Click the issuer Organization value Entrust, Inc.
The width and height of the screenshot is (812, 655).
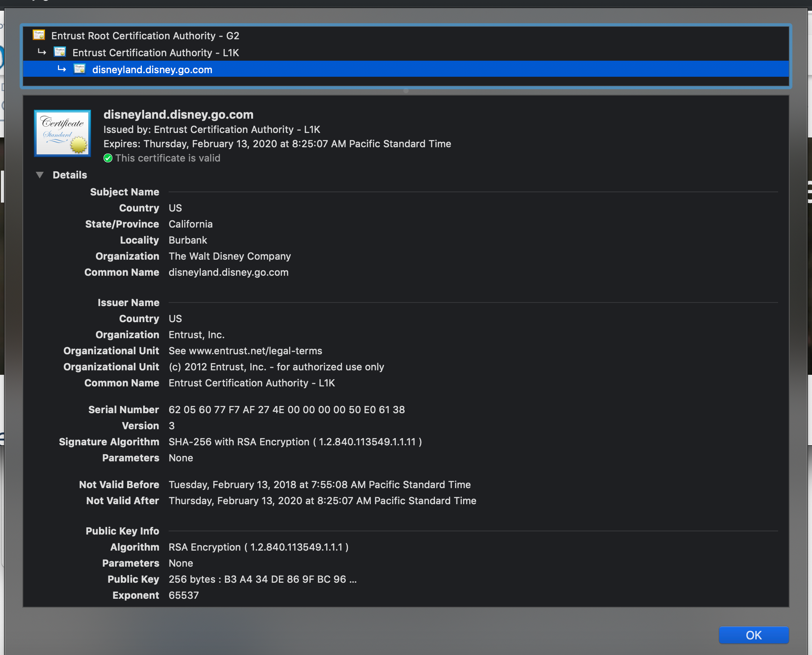click(x=196, y=335)
